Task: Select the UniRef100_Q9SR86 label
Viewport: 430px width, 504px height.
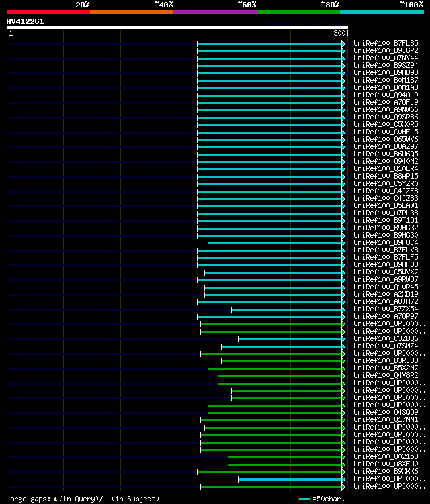Action: [386, 117]
